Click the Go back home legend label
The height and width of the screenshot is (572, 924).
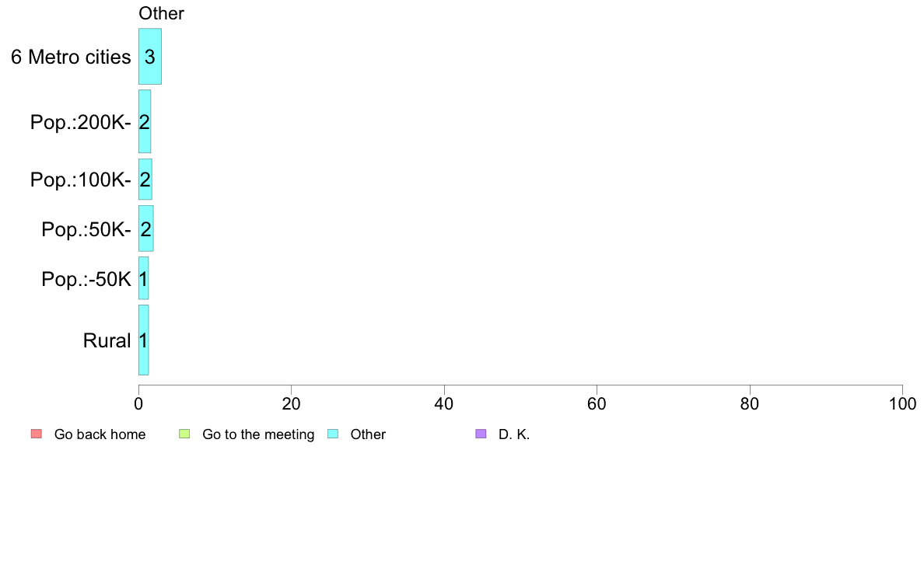tap(100, 434)
